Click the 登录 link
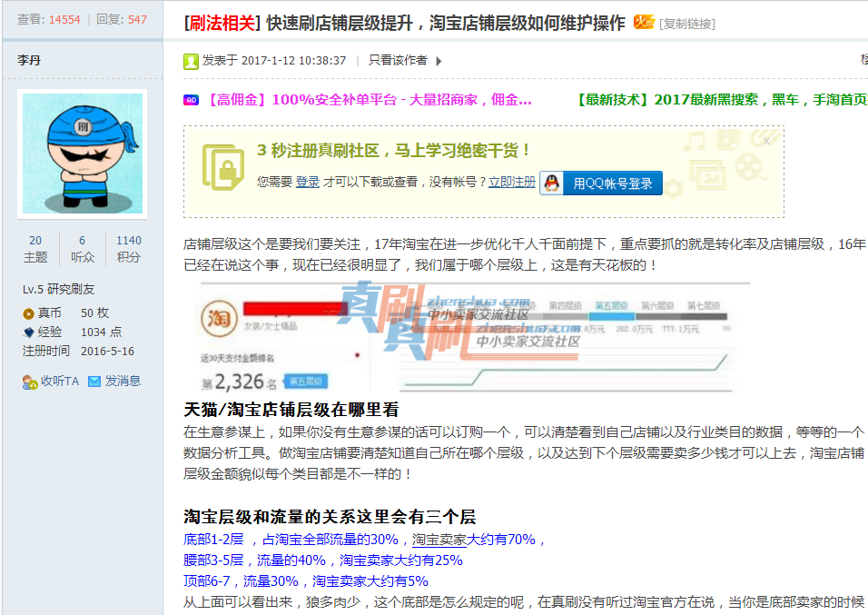Image resolution: width=868 pixels, height=615 pixels. (x=308, y=182)
